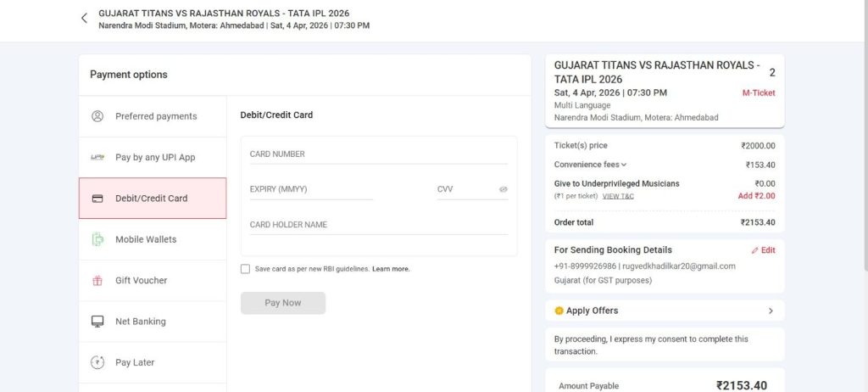Click the Mobile Wallets icon
Viewport: 868px width, 392px height.
[97, 239]
